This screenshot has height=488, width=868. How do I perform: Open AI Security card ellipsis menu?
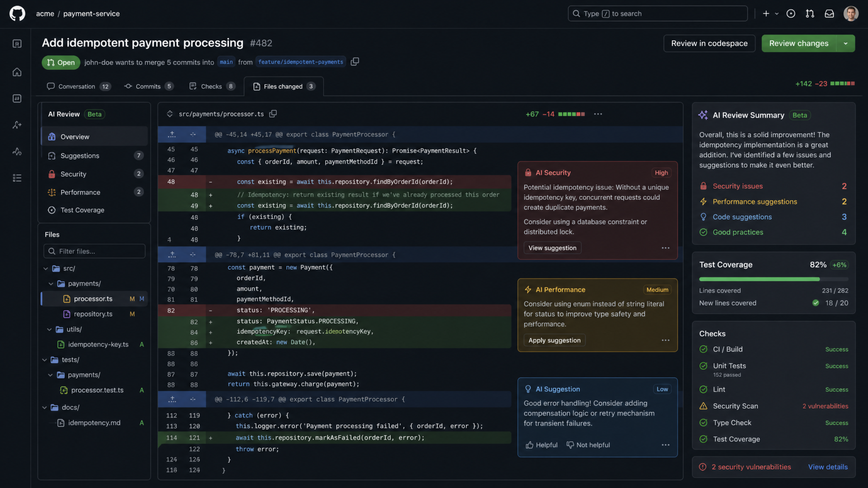[x=666, y=248]
